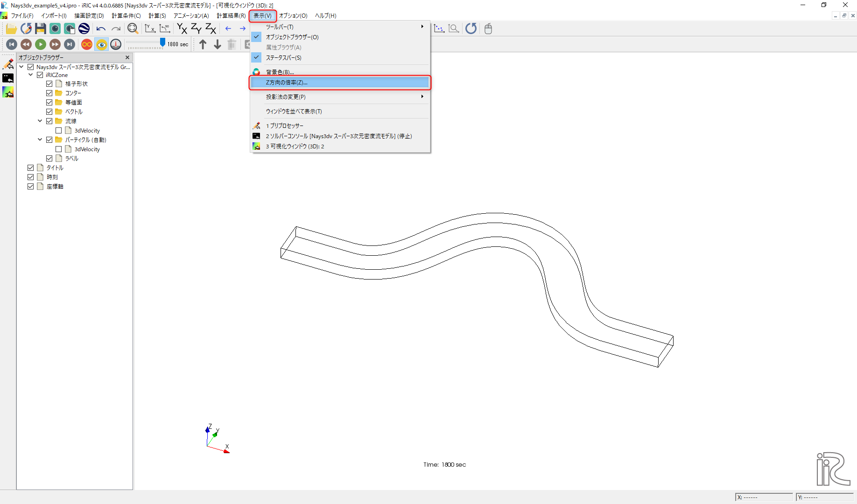857x504 pixels.
Task: Close the オブジェクトブラウザー panel
Action: [x=127, y=57]
